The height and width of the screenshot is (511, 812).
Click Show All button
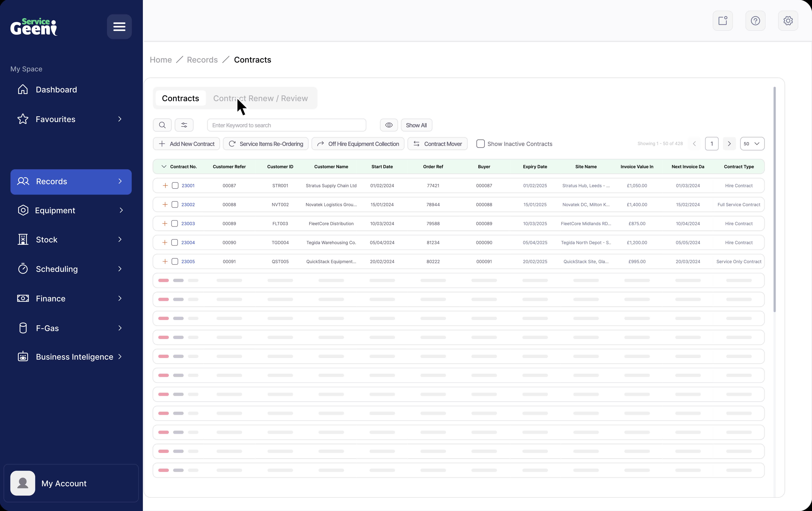pos(416,125)
